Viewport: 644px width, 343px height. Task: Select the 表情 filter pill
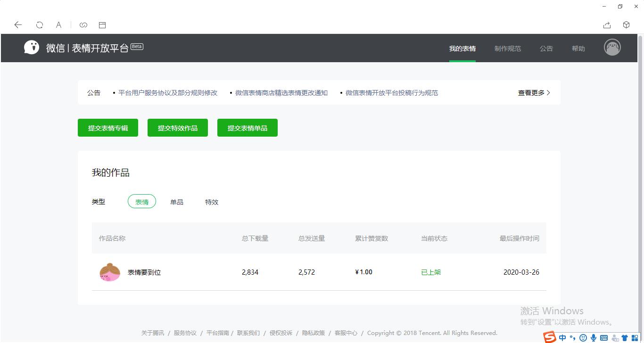coord(141,201)
